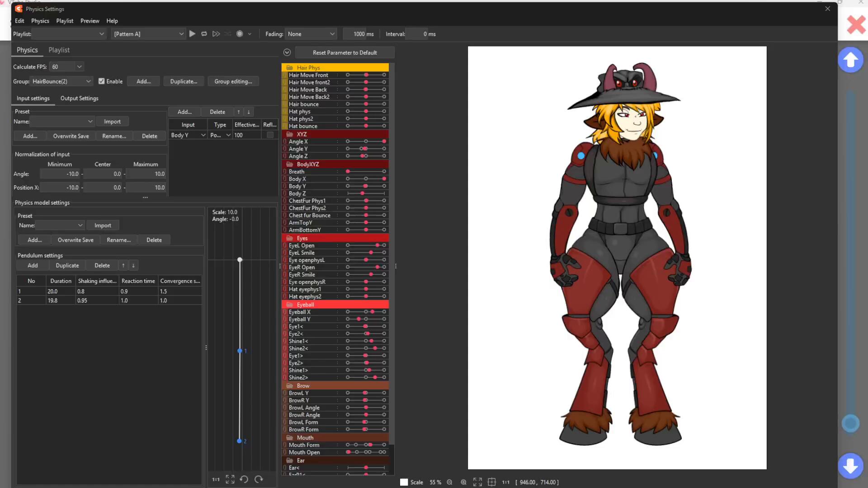
Task: Collapse the XYZ parameter folder
Action: pos(290,134)
